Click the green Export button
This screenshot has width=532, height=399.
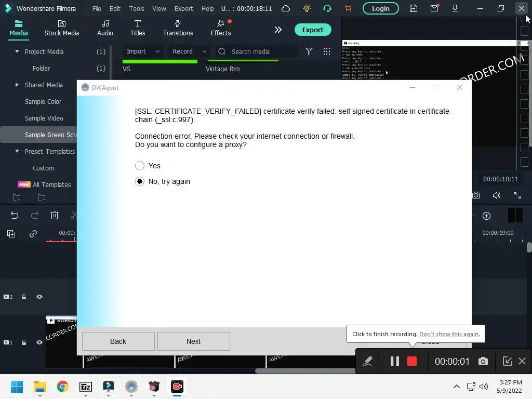312,30
